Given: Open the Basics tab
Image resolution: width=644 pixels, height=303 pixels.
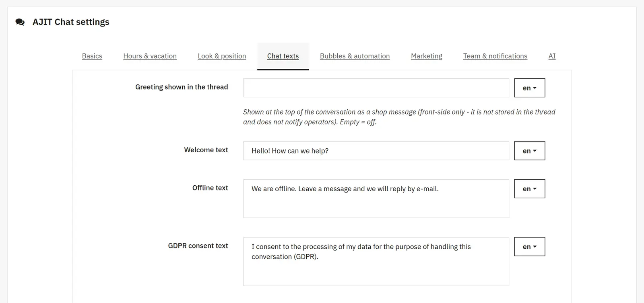Looking at the screenshot, I should click(x=92, y=56).
